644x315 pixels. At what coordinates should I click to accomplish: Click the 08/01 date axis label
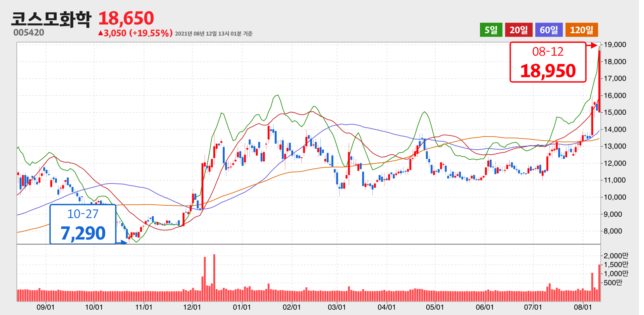click(x=583, y=307)
